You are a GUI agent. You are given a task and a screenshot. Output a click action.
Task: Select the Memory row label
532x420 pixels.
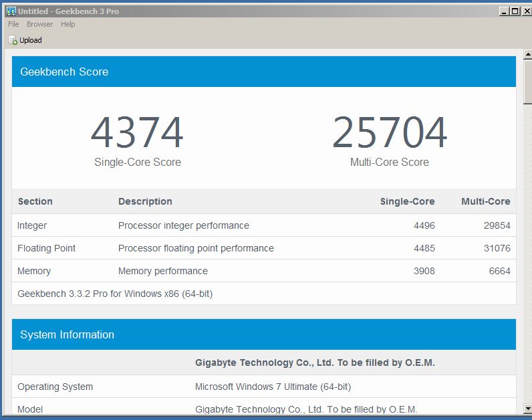[34, 271]
